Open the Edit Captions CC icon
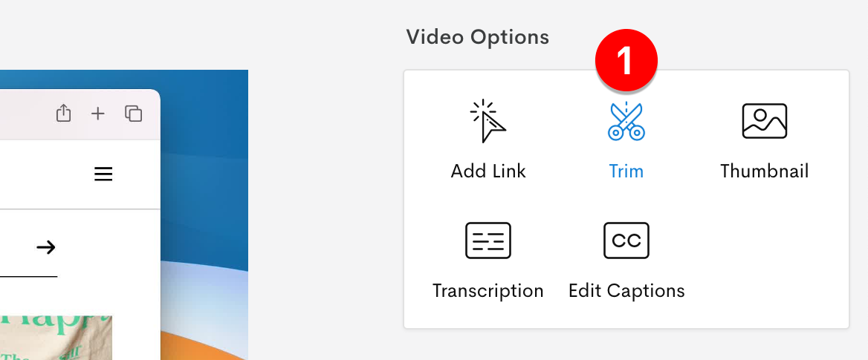868x360 pixels. click(x=626, y=240)
